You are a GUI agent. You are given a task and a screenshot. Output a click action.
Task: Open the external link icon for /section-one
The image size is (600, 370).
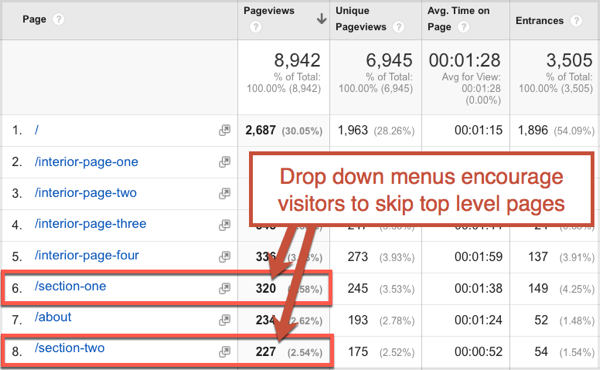coord(225,288)
